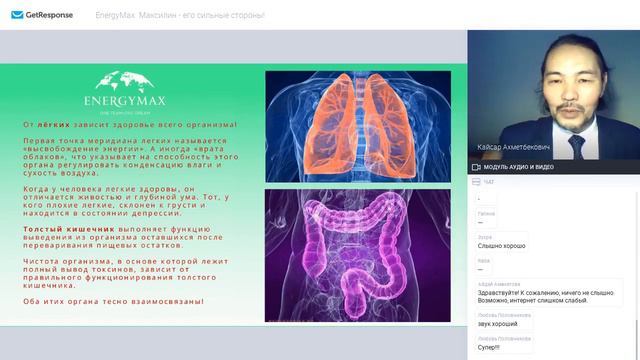
Task: Click the slide paragraph starting 'Когда у человека легкие здоровы'
Action: click(x=126, y=201)
